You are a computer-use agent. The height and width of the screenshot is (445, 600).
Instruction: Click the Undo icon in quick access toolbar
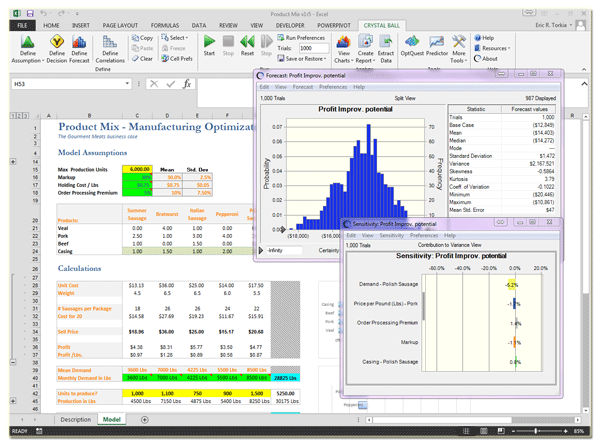click(44, 14)
